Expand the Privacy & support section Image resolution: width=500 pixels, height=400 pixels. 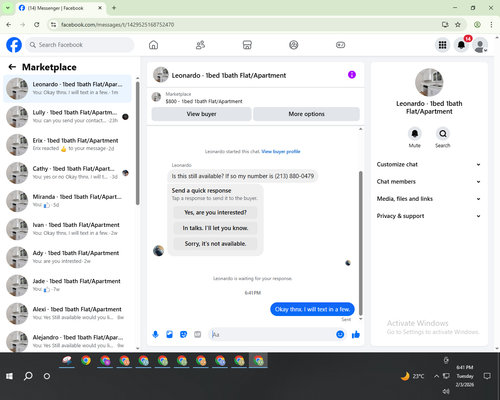click(x=429, y=216)
